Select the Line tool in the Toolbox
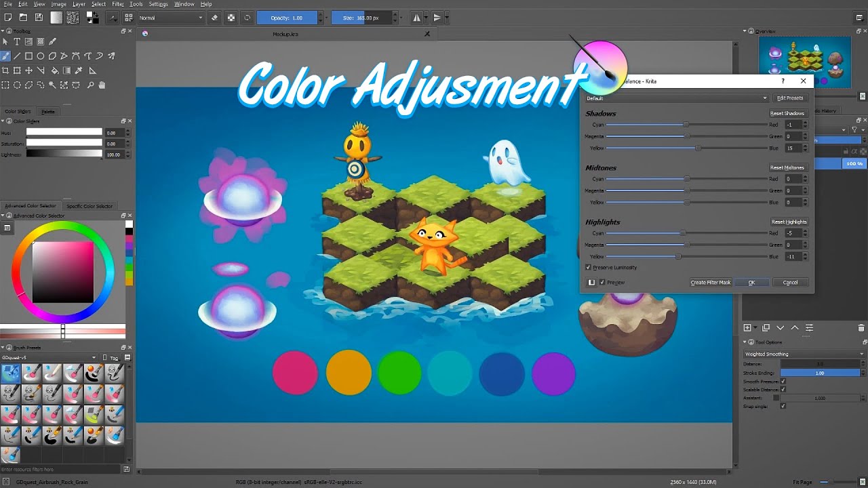The width and height of the screenshot is (868, 488). tap(17, 56)
